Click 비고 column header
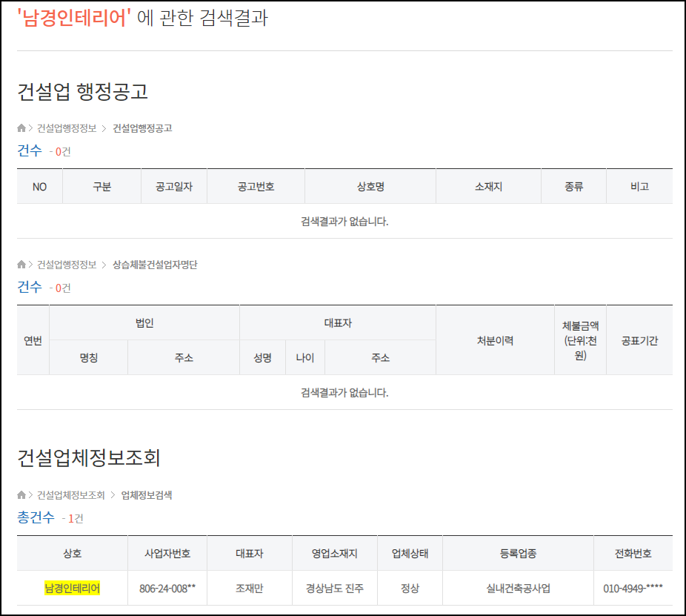The height and width of the screenshot is (616, 686). 639,187
